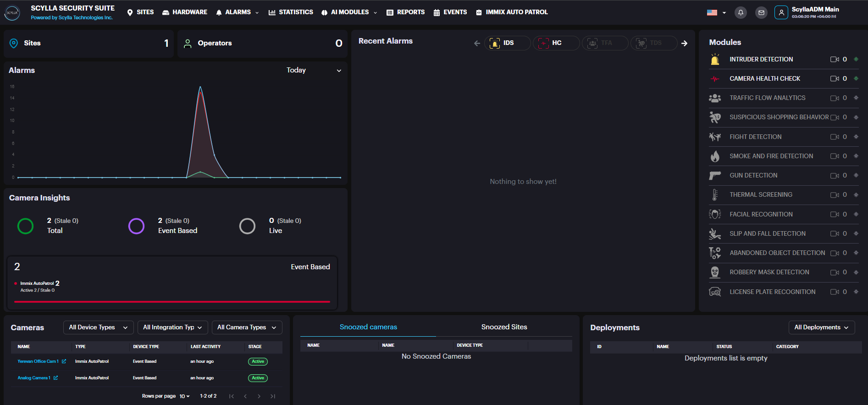Click the Intruder Detection settings gear
Image resolution: width=868 pixels, height=405 pixels.
click(x=856, y=59)
